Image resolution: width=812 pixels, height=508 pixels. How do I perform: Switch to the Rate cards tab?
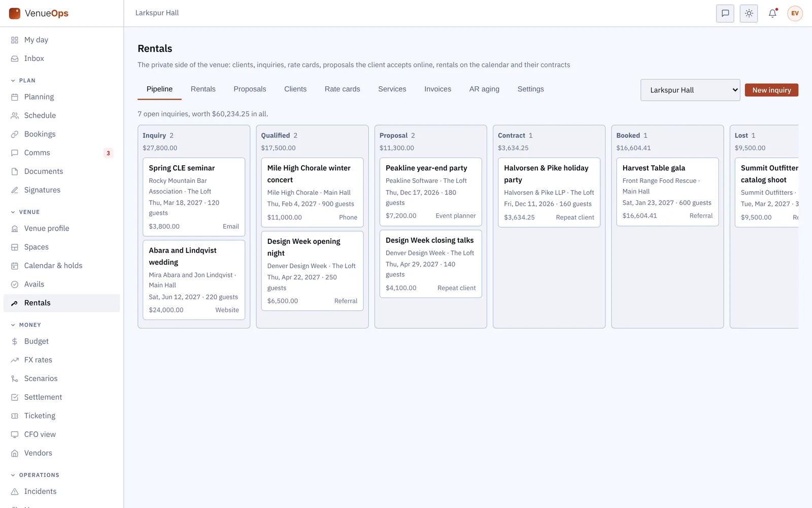coord(342,89)
